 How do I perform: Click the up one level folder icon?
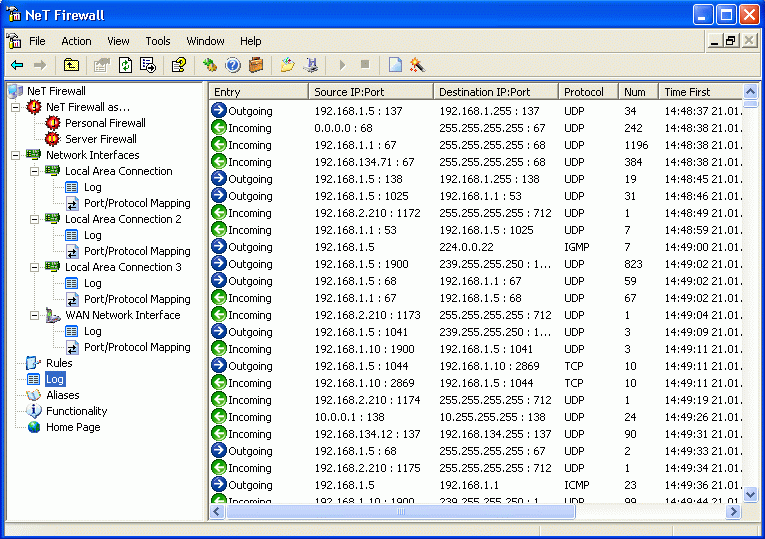pos(71,64)
